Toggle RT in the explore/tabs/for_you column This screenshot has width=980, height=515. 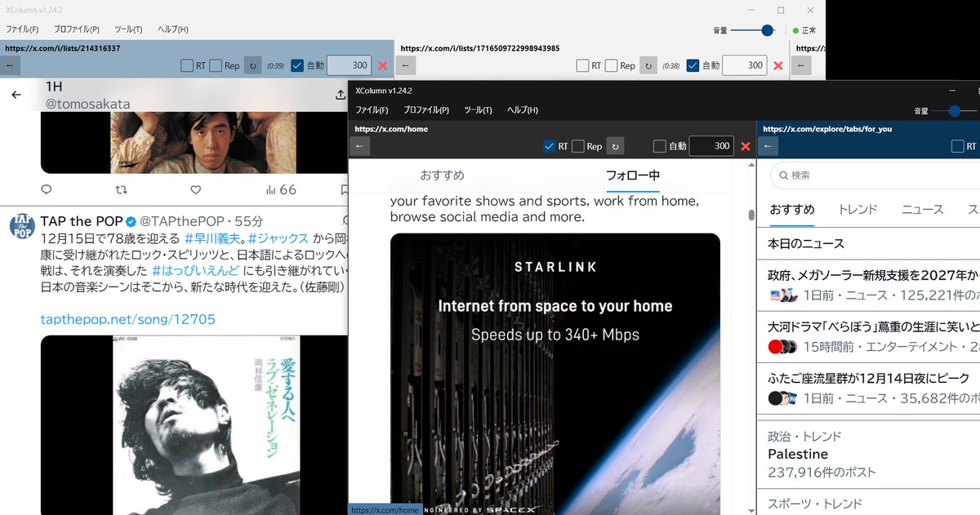pos(958,146)
